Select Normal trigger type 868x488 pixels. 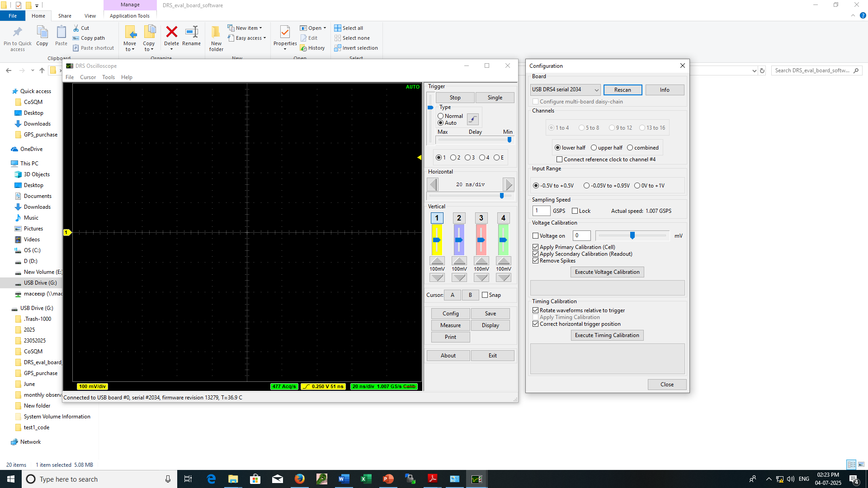click(450, 116)
